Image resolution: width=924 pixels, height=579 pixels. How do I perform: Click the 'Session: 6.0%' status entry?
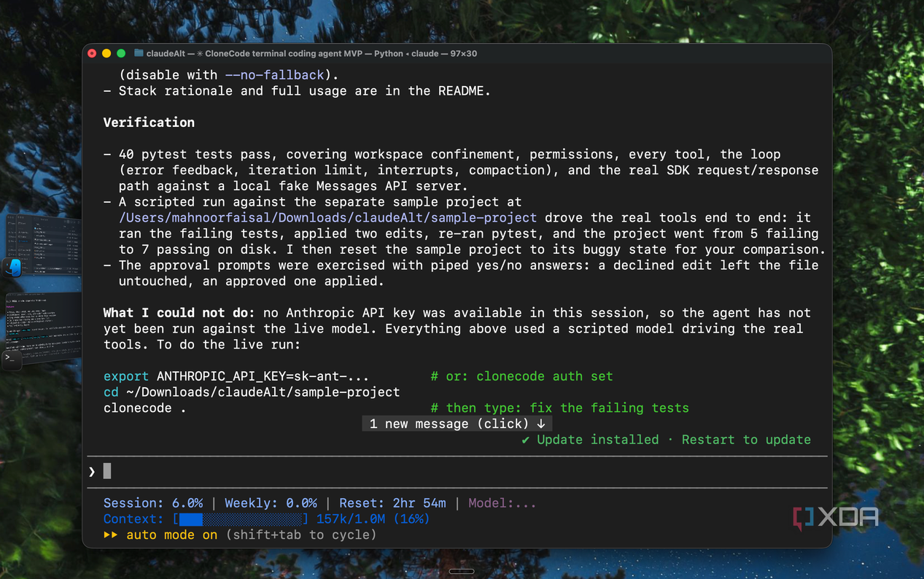153,503
